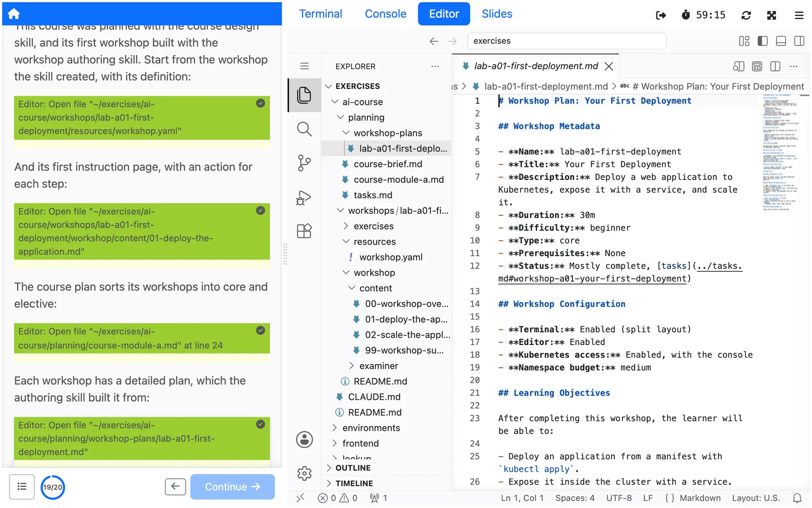
Task: Toggle the primary side bar
Action: (x=763, y=41)
